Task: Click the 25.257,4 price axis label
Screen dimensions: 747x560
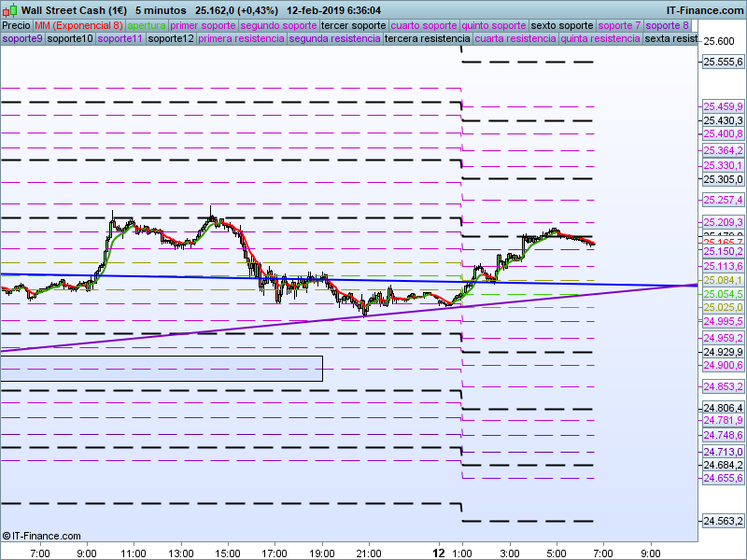Action: 723,200
